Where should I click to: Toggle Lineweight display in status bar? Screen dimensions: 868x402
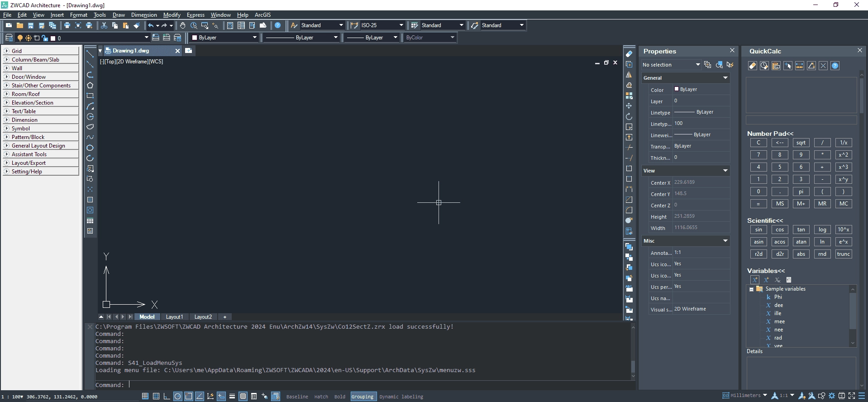point(232,396)
